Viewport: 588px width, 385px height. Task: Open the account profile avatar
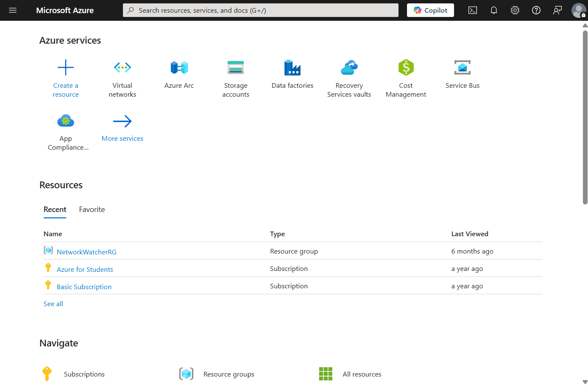point(579,10)
